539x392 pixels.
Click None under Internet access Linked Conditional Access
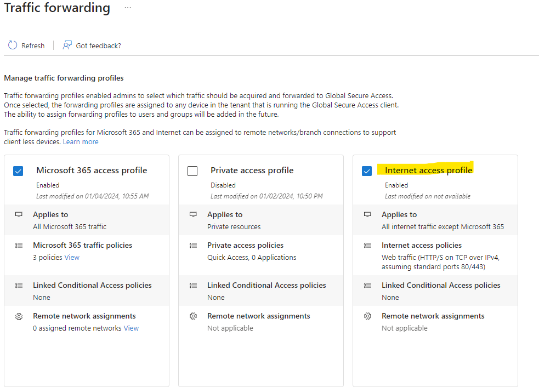click(x=390, y=298)
